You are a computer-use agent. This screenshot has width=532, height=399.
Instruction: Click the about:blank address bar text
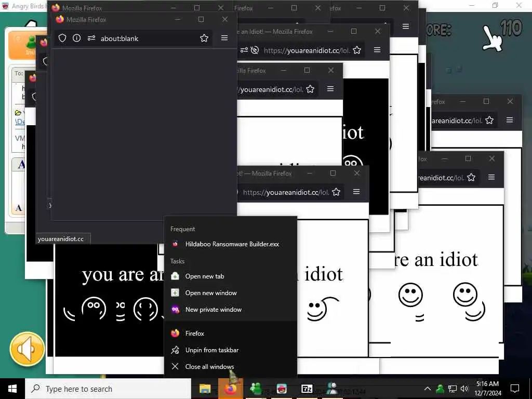pyautogui.click(x=119, y=38)
